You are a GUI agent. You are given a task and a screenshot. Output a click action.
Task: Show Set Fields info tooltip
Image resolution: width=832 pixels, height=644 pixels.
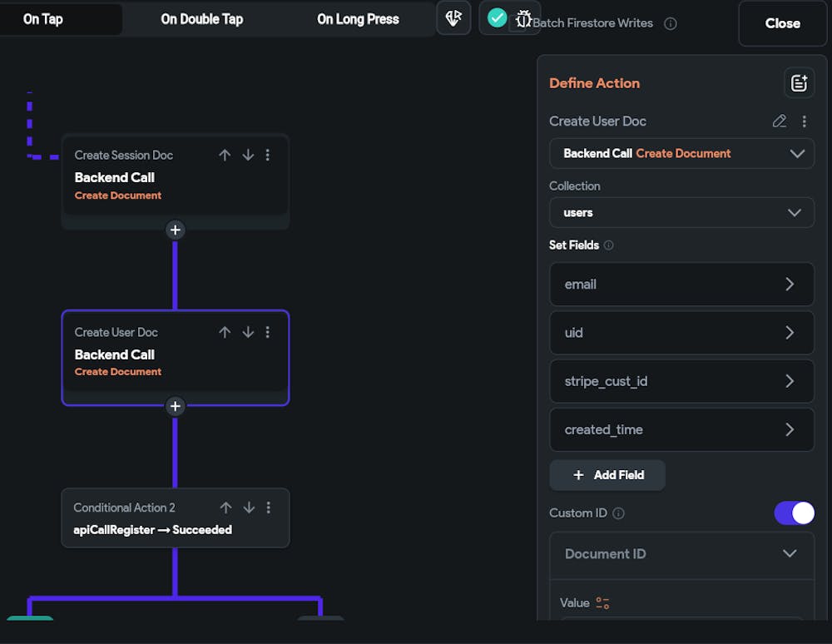[609, 245]
